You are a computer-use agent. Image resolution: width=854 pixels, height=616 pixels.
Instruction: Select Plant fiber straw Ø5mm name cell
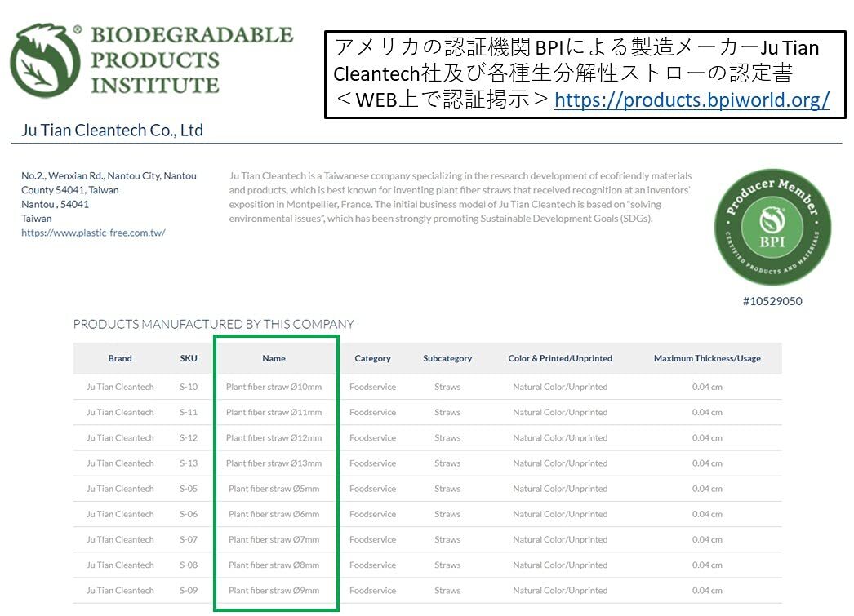[x=274, y=489]
